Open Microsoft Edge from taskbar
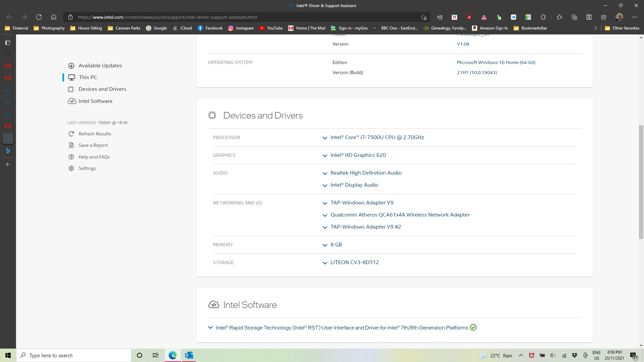The width and height of the screenshot is (644, 362). [x=173, y=355]
